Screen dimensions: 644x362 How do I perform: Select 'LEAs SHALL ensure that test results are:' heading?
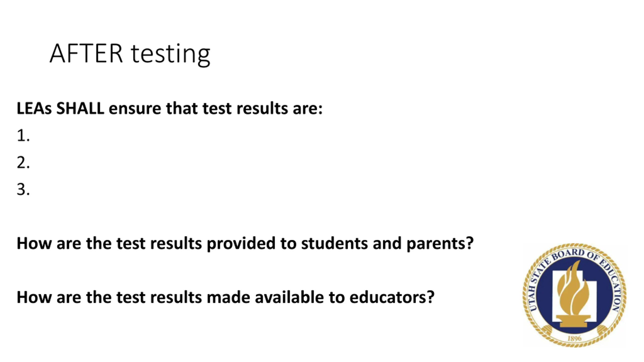[x=170, y=109]
